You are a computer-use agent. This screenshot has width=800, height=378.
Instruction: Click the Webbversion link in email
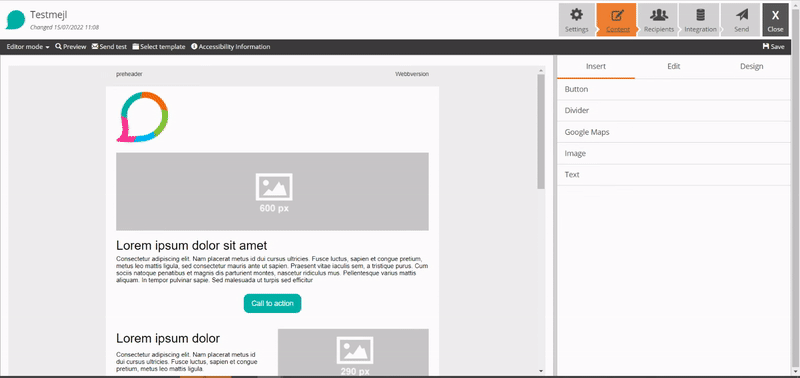412,74
